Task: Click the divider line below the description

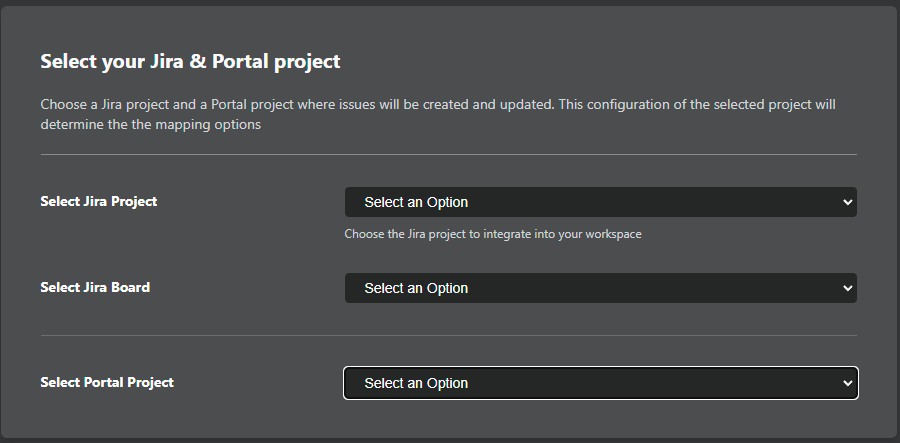Action: point(448,155)
